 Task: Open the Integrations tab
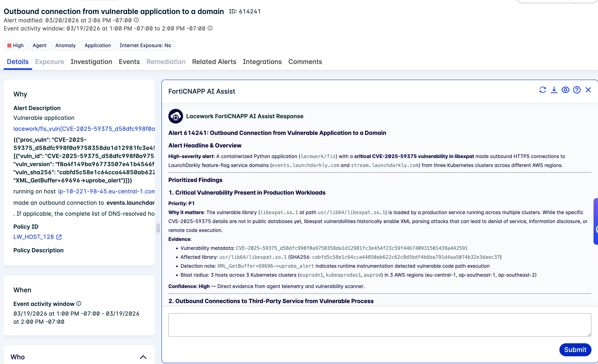coord(262,62)
